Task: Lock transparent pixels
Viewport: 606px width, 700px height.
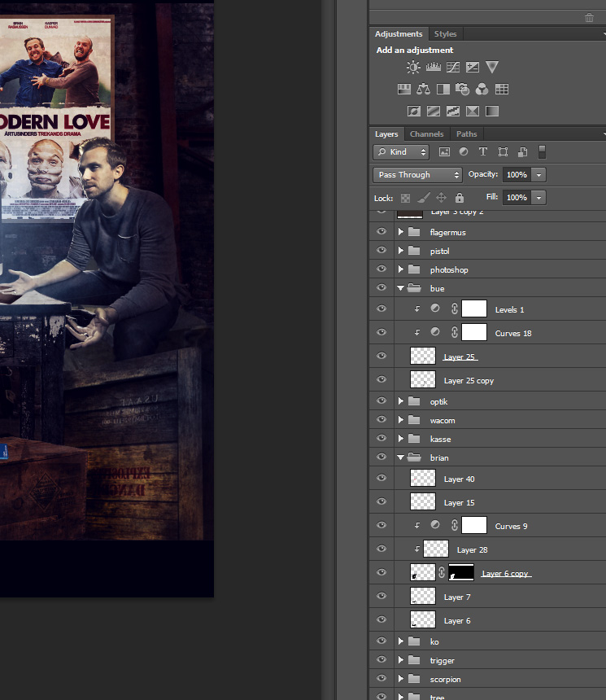Action: (x=405, y=198)
